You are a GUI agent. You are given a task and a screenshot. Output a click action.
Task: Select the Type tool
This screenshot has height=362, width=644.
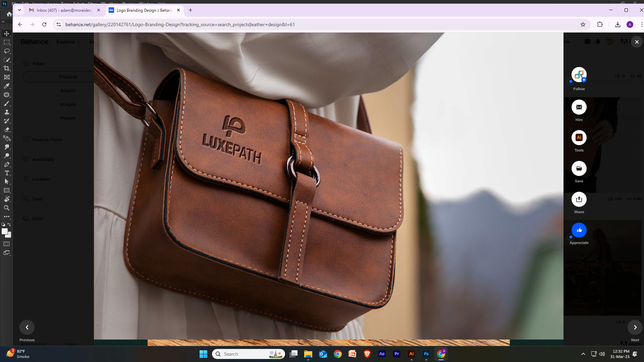pos(7,173)
